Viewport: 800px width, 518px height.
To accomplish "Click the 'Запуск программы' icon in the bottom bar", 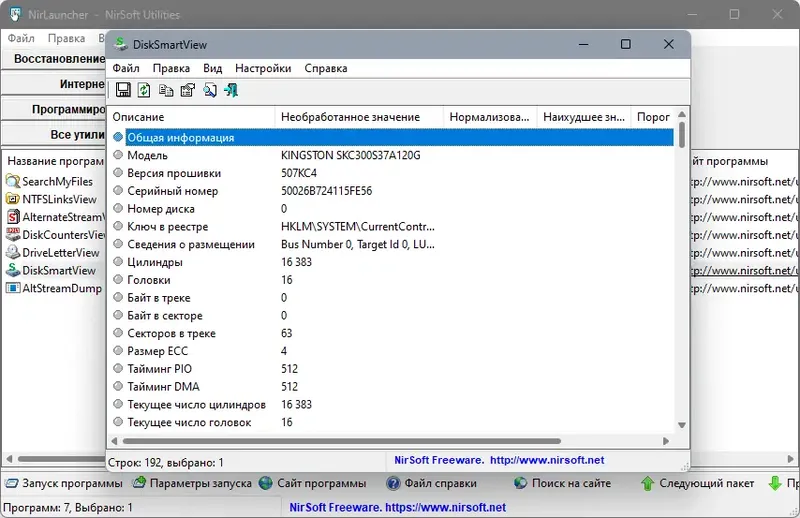I will 11,483.
